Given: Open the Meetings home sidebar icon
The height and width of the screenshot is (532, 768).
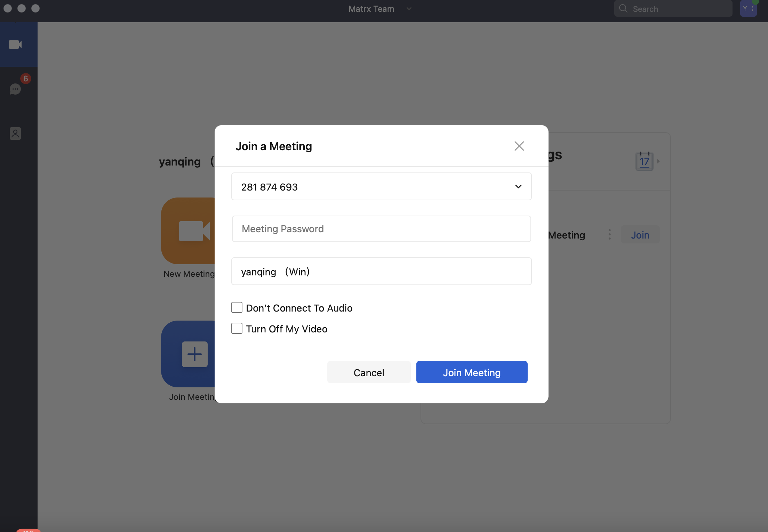Looking at the screenshot, I should 15,45.
